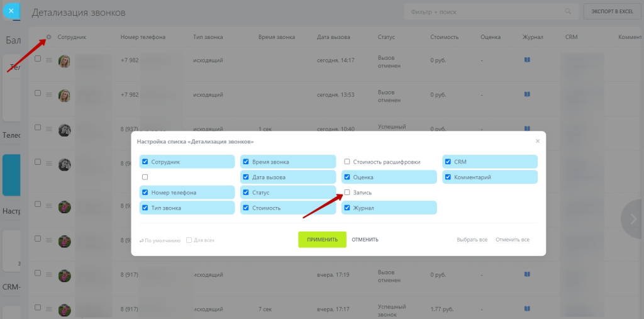The width and height of the screenshot is (644, 319).
Task: Click the employee avatar in the first row
Action: pyautogui.click(x=64, y=61)
